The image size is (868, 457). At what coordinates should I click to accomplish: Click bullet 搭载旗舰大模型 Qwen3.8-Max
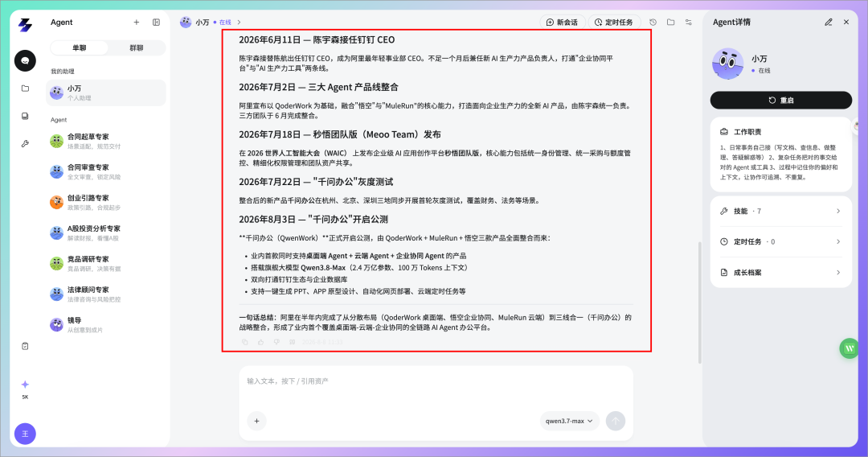359,268
